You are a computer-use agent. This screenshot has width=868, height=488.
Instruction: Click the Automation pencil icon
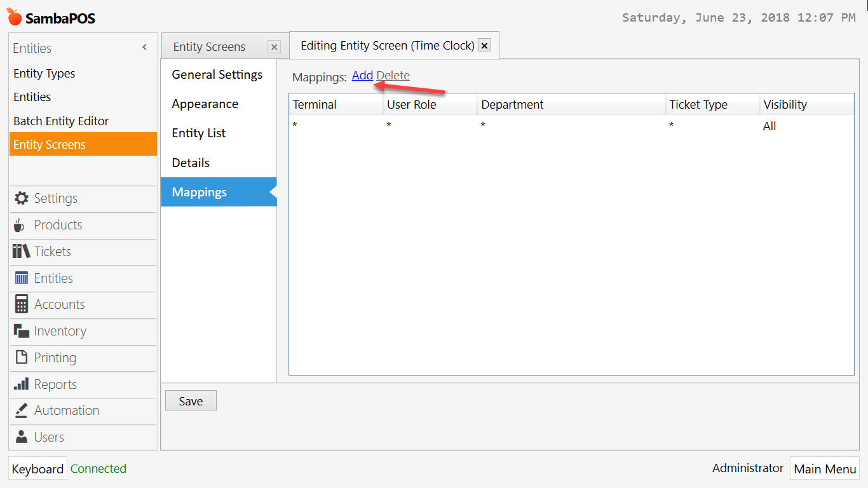point(19,410)
